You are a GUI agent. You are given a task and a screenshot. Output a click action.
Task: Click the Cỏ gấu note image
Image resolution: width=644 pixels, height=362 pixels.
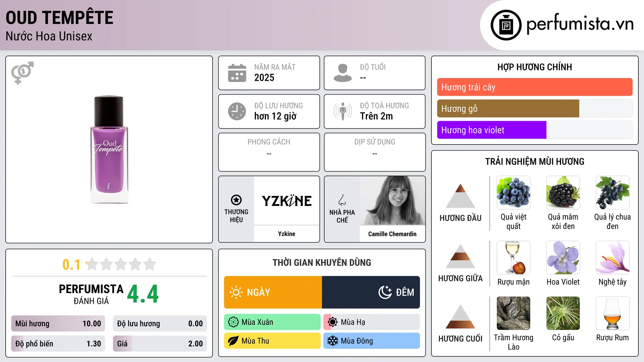tap(563, 313)
